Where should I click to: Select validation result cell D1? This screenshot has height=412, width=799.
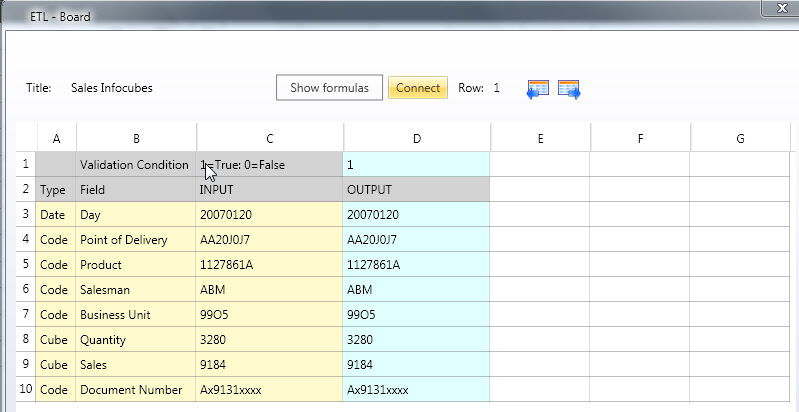(416, 164)
